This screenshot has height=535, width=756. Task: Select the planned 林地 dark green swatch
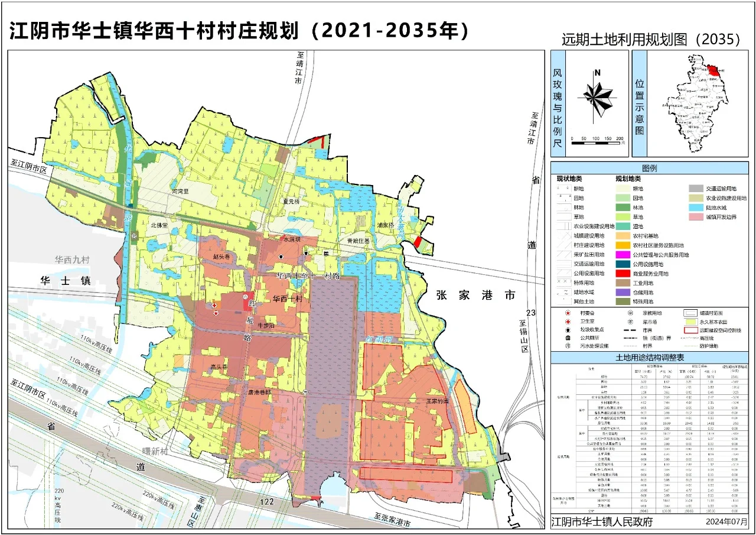(623, 207)
